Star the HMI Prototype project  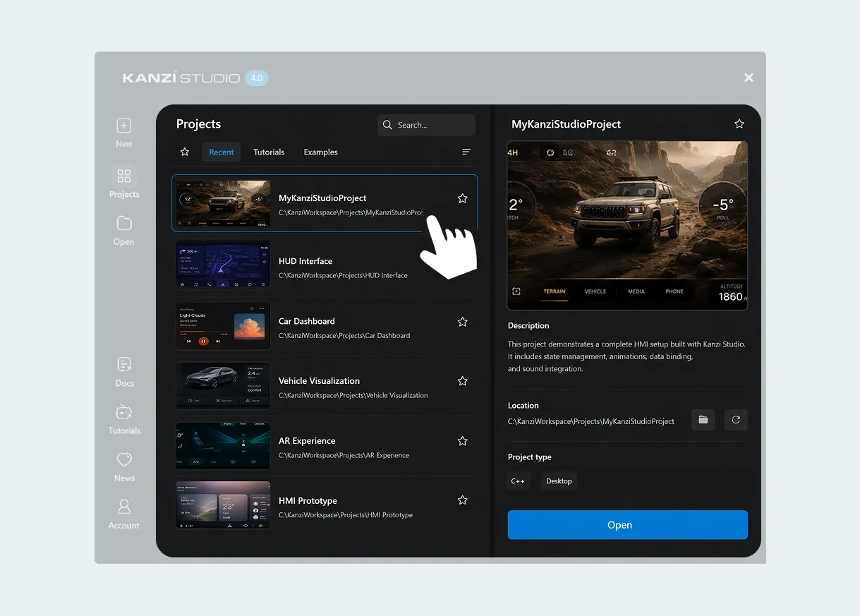(x=463, y=500)
